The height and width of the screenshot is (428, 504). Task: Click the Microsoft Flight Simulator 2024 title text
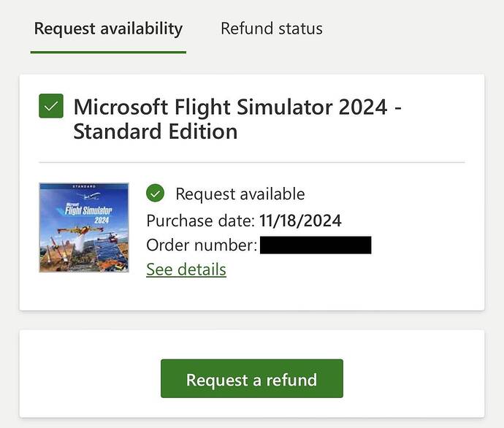tap(231, 107)
